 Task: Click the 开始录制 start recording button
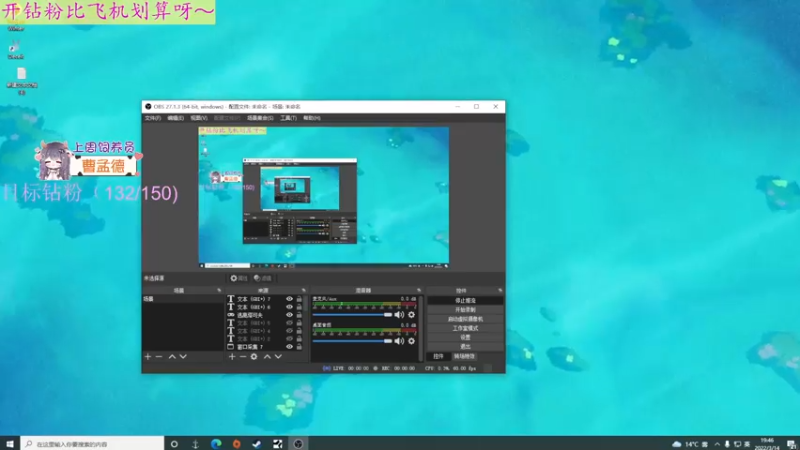[x=465, y=310]
